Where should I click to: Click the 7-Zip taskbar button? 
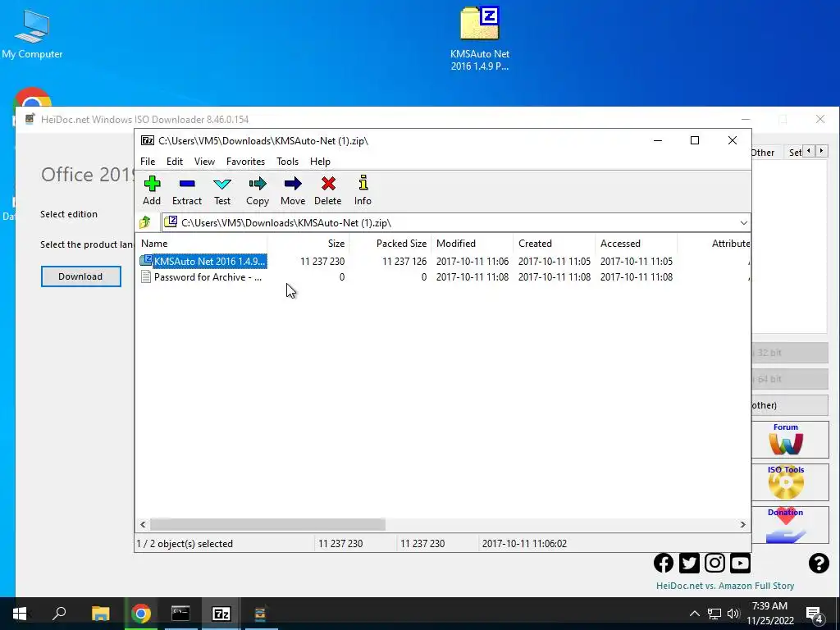pyautogui.click(x=221, y=614)
